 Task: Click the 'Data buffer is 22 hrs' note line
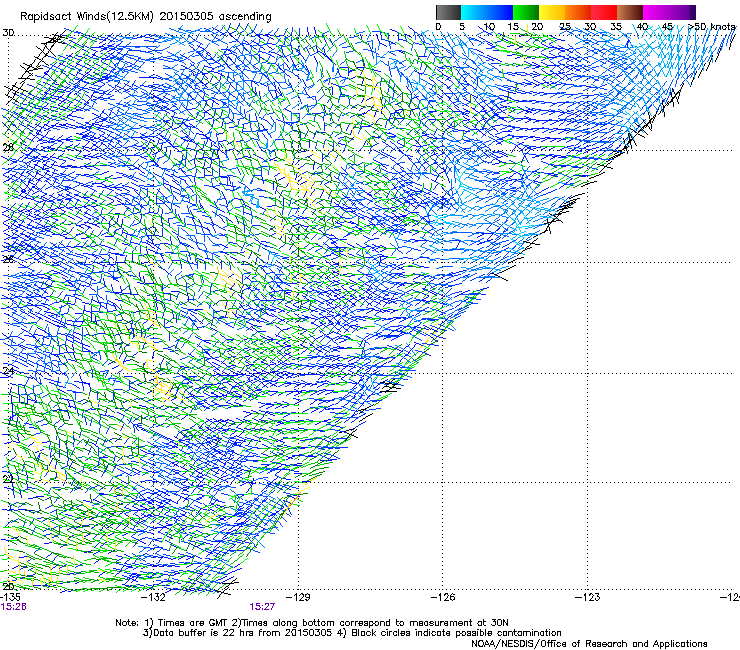coord(352,633)
